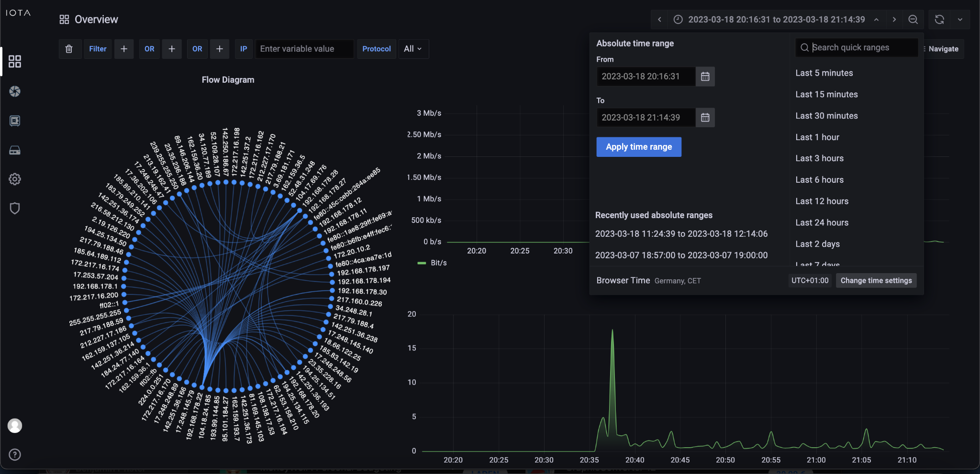
Task: Open the refresh interval dropdown arrow
Action: [960, 20]
